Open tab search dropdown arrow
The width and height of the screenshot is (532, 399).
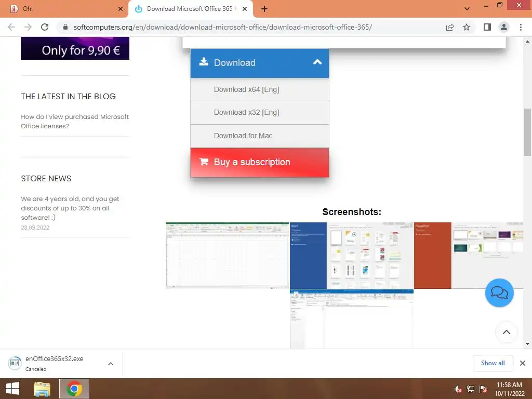pos(467,9)
